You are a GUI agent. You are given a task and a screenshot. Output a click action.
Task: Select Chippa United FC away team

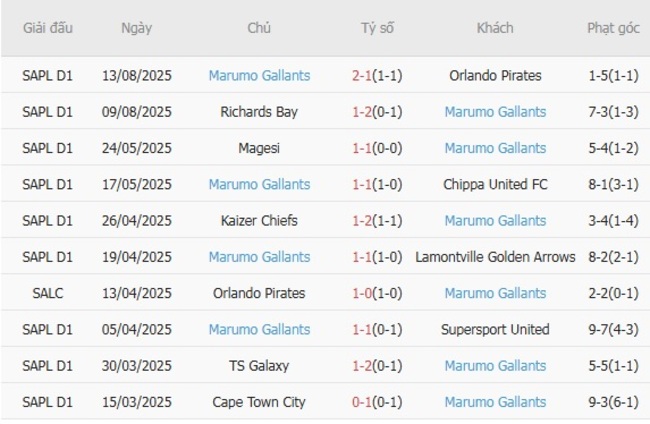coord(495,184)
